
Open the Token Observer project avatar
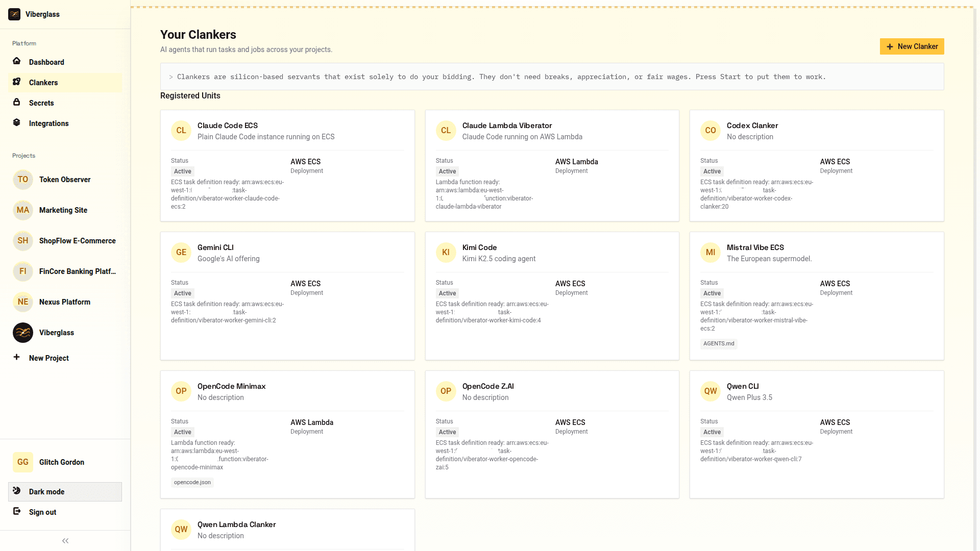22,180
